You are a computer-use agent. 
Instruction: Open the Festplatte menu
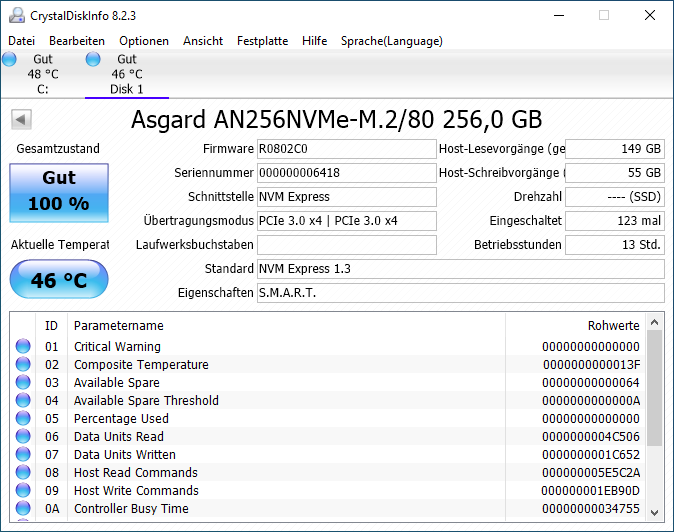pyautogui.click(x=263, y=41)
